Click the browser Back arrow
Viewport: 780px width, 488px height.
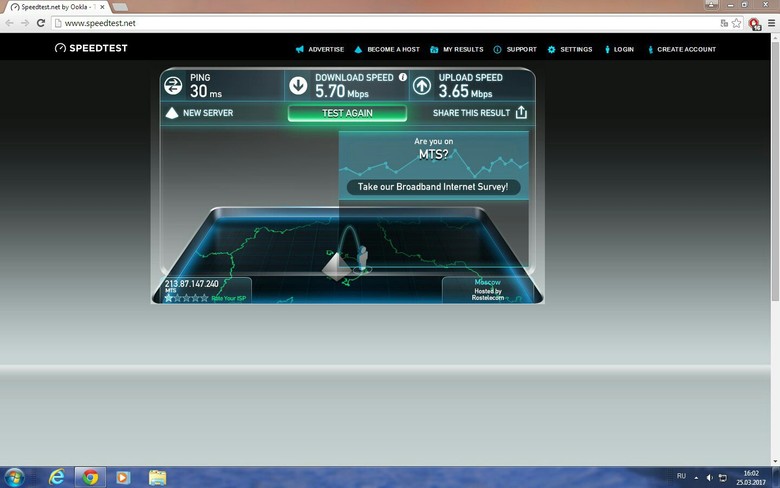pos(9,23)
